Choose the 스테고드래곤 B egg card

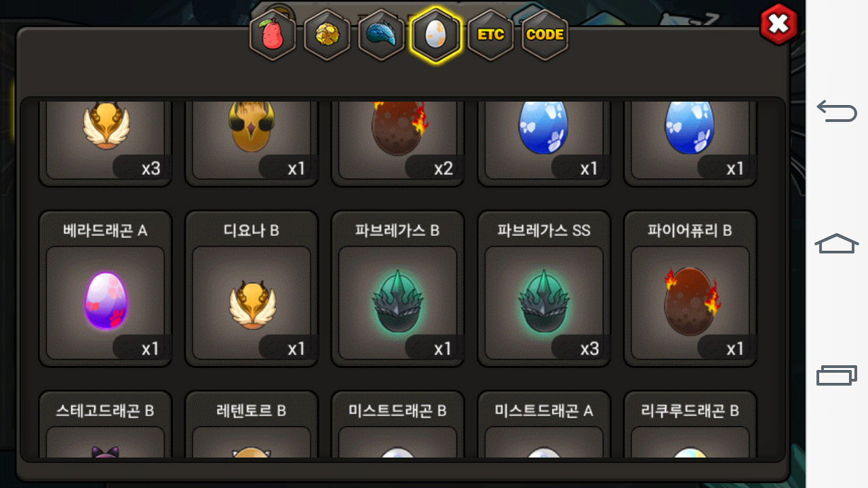point(105,424)
